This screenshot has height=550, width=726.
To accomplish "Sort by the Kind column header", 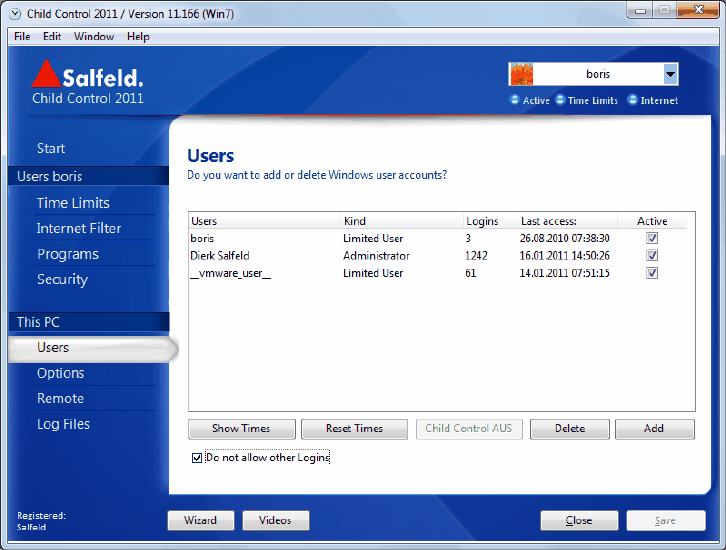I will point(402,221).
